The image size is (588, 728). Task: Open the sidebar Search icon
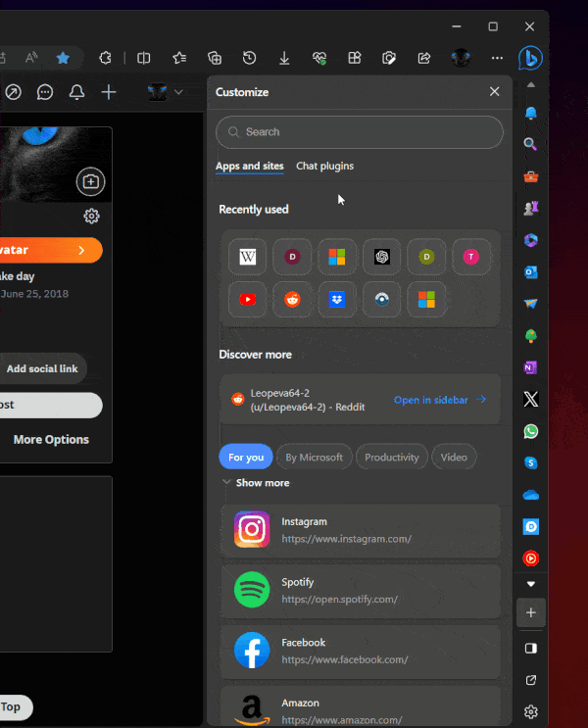pyautogui.click(x=530, y=144)
